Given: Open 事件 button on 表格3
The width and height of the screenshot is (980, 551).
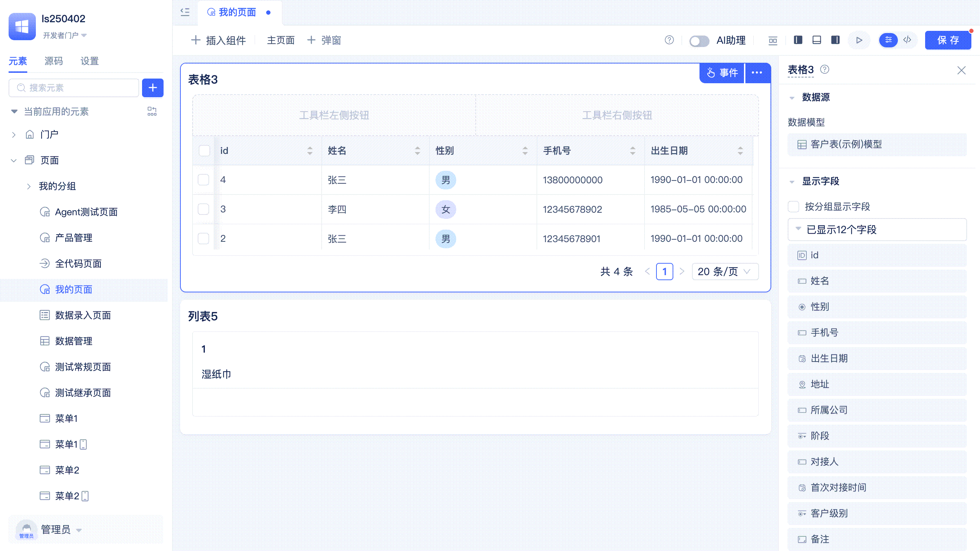Looking at the screenshot, I should [722, 73].
